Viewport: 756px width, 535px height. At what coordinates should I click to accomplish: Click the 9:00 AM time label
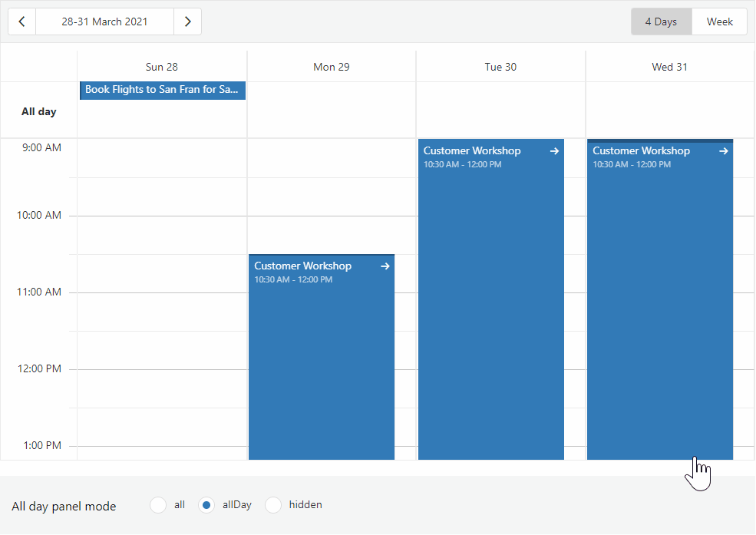(39, 147)
